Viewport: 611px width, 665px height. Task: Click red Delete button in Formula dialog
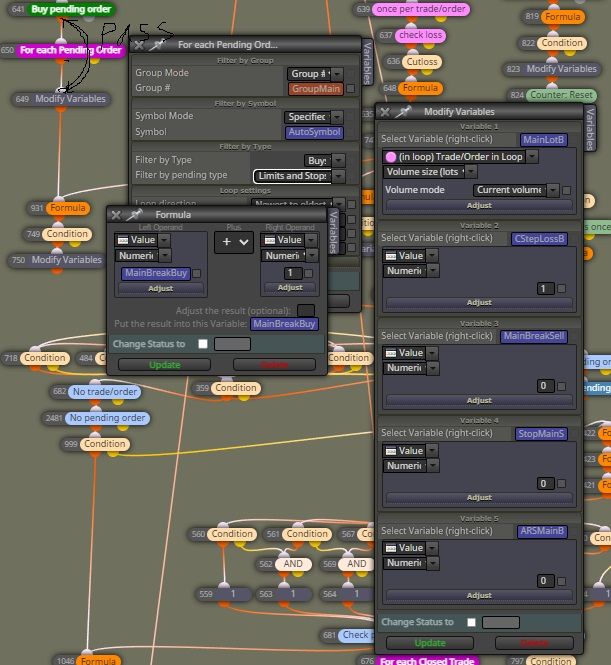[x=274, y=365]
